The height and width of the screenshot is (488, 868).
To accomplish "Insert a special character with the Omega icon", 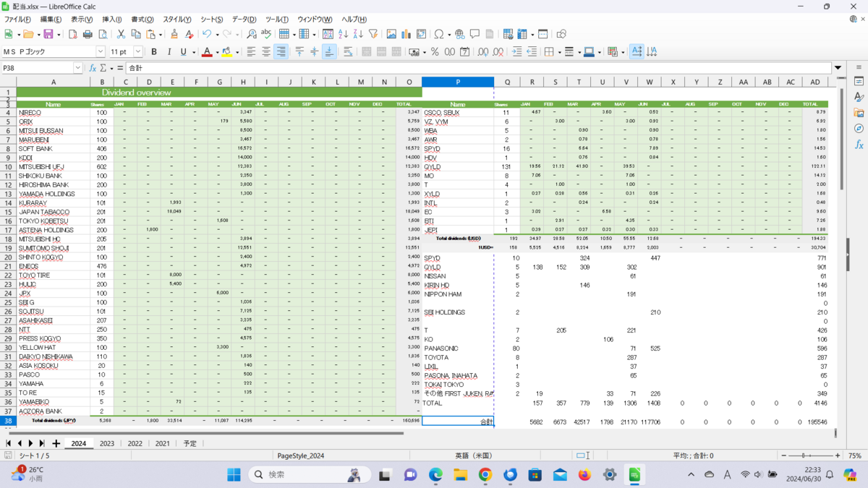I will click(439, 34).
